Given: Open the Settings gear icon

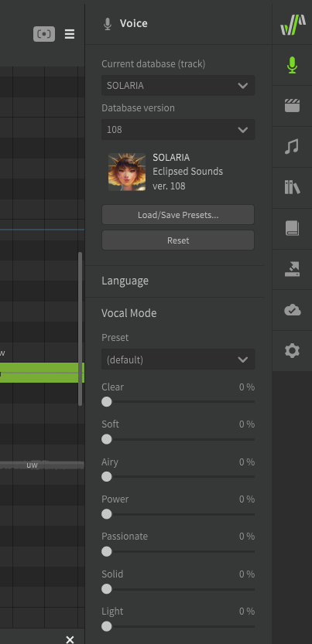Looking at the screenshot, I should (x=292, y=351).
